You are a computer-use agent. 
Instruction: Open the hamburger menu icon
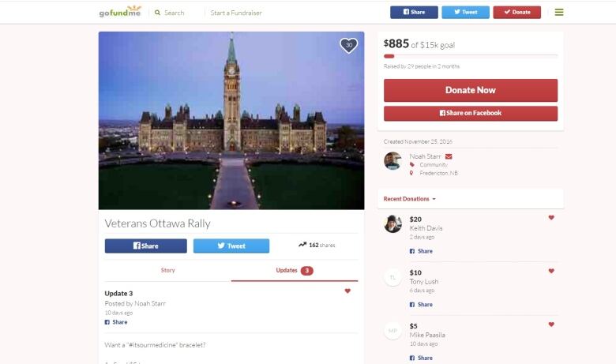pos(559,12)
